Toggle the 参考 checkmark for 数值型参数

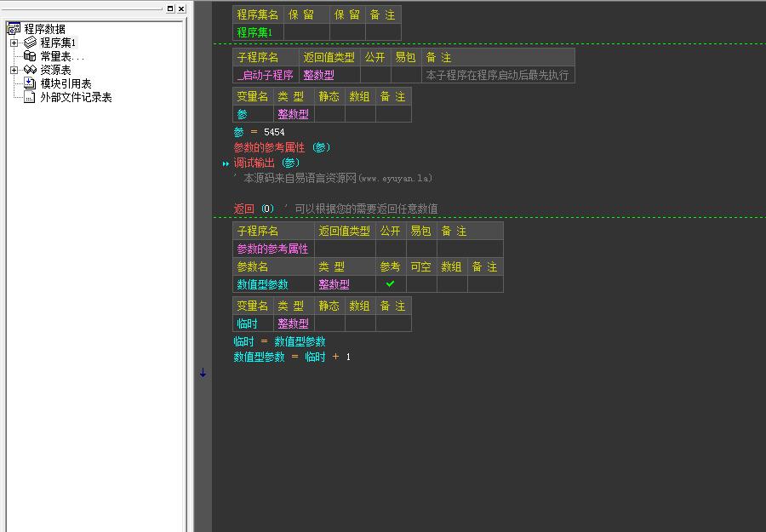point(391,283)
